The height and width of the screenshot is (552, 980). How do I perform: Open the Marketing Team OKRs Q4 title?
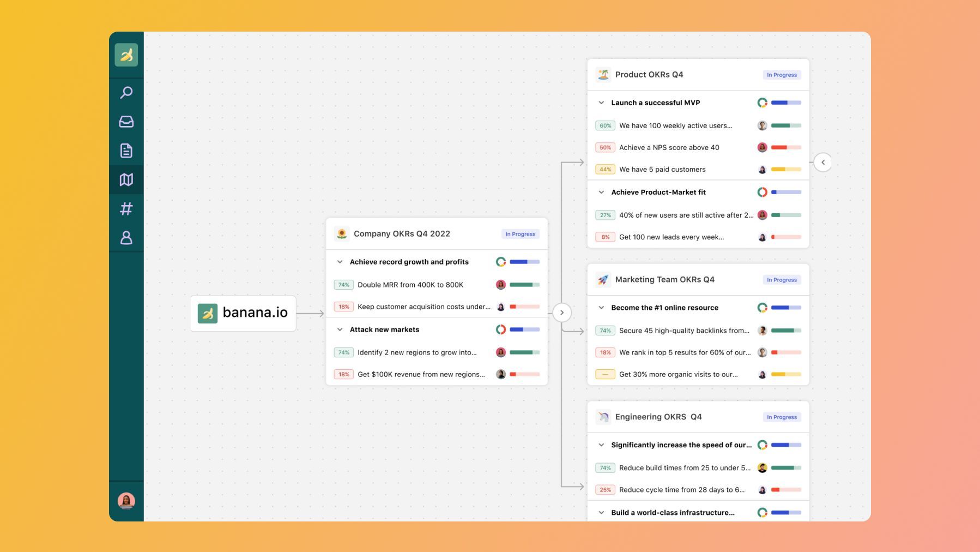665,280
